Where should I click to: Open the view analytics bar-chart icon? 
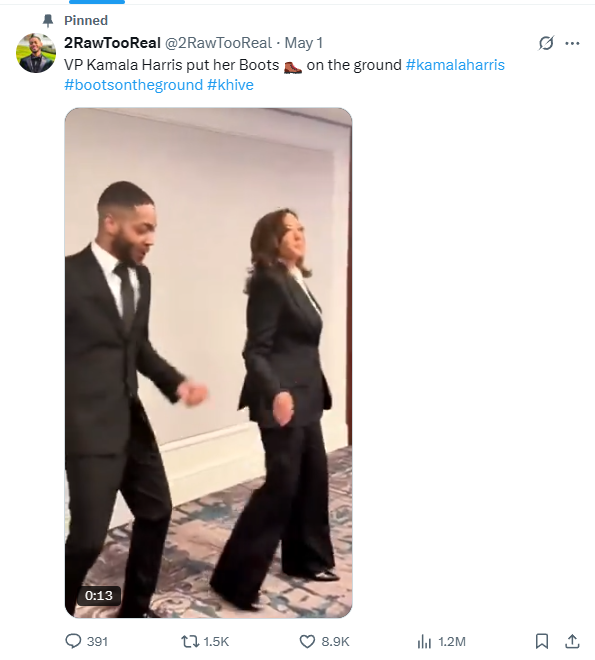424,641
